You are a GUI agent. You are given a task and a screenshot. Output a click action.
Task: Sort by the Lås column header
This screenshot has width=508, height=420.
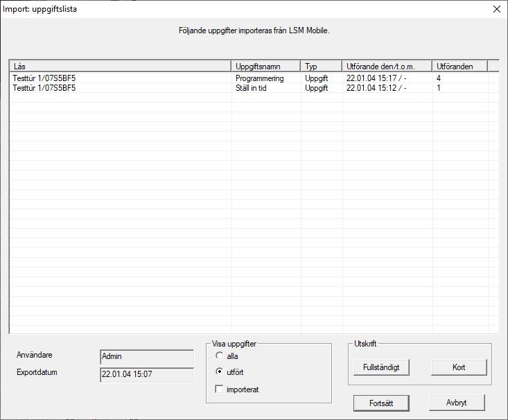(x=120, y=67)
